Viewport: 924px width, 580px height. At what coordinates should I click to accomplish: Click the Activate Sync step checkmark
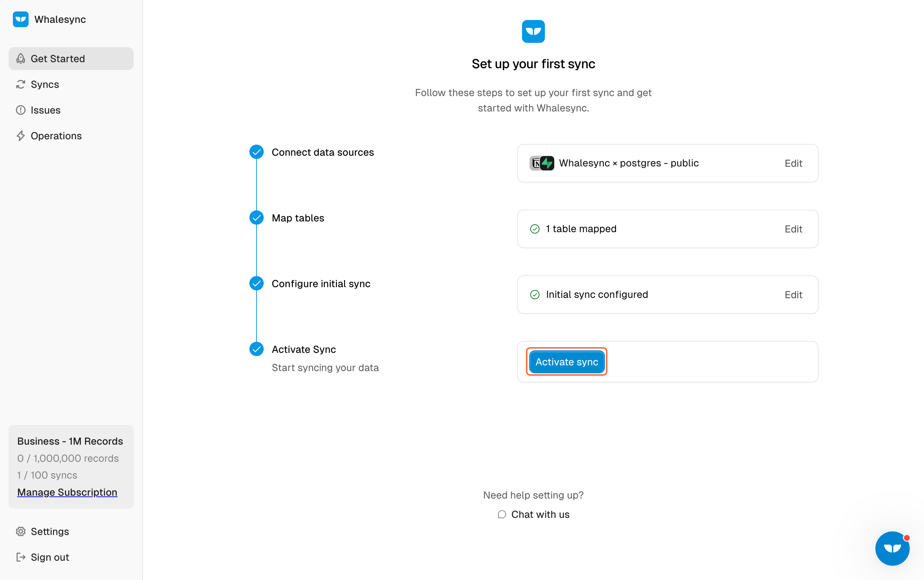coord(256,349)
